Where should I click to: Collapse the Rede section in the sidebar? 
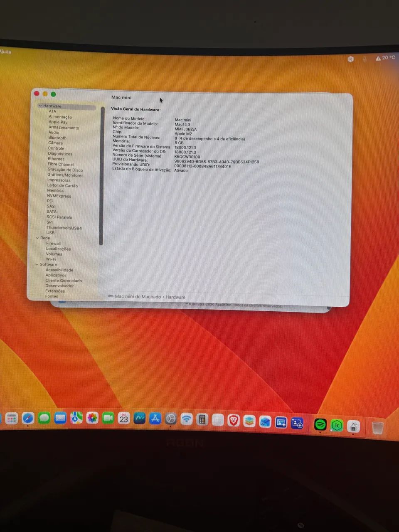[38, 238]
